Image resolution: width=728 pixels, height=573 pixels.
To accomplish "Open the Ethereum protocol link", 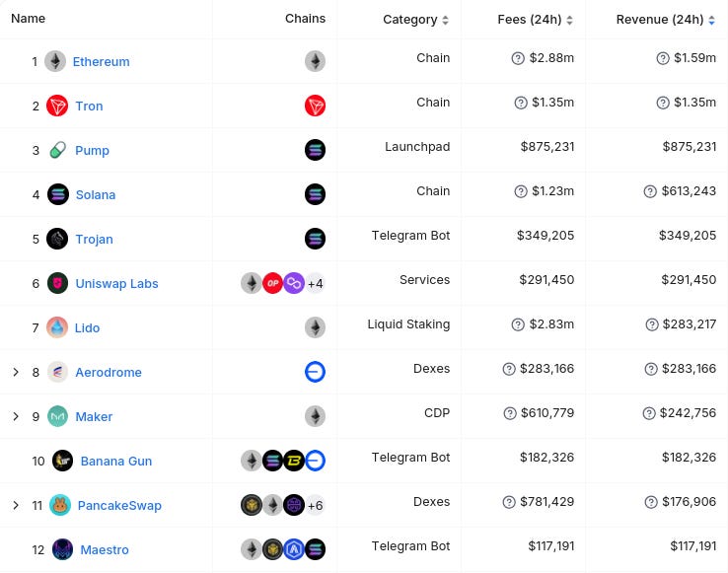I will tap(102, 62).
